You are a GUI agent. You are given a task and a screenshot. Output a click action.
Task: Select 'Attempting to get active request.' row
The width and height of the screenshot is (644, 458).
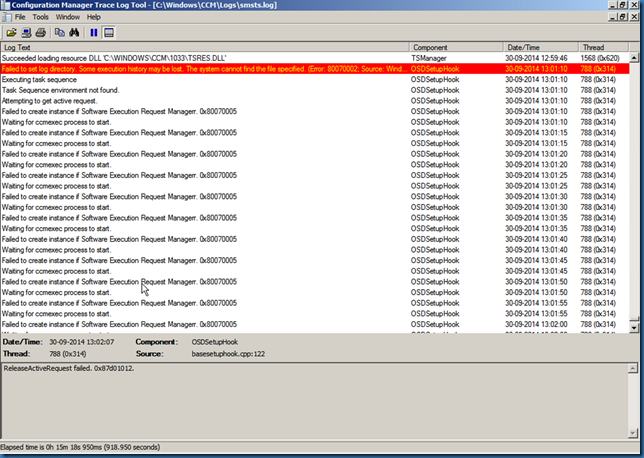pos(315,101)
